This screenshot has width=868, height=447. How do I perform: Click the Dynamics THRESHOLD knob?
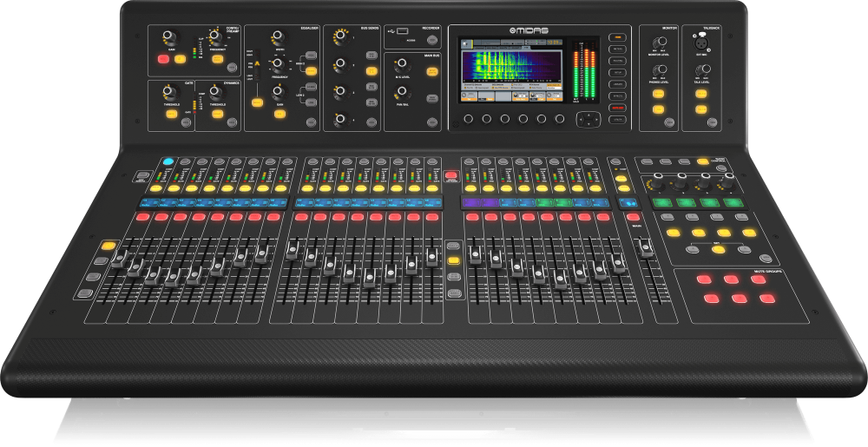(x=216, y=92)
